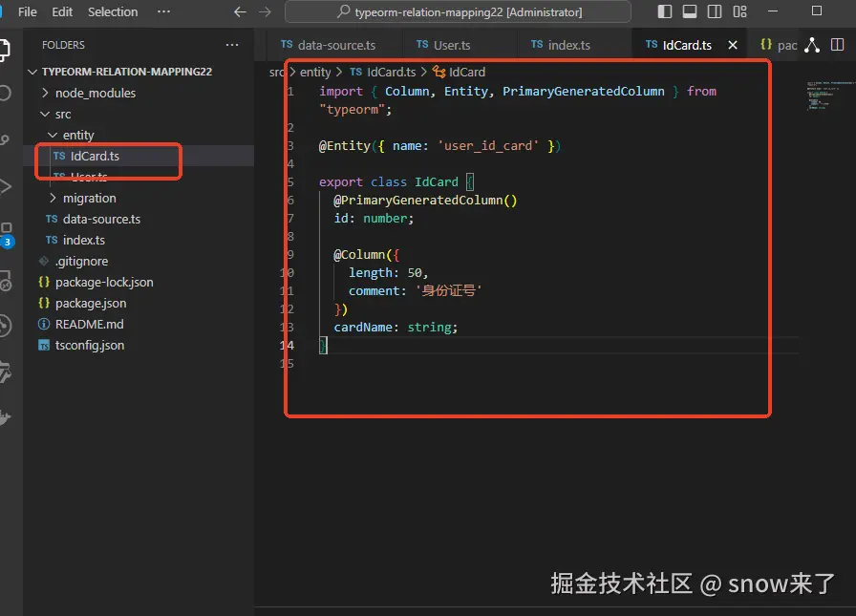Open the customize layout icon
This screenshot has height=616, width=856.
(x=739, y=11)
